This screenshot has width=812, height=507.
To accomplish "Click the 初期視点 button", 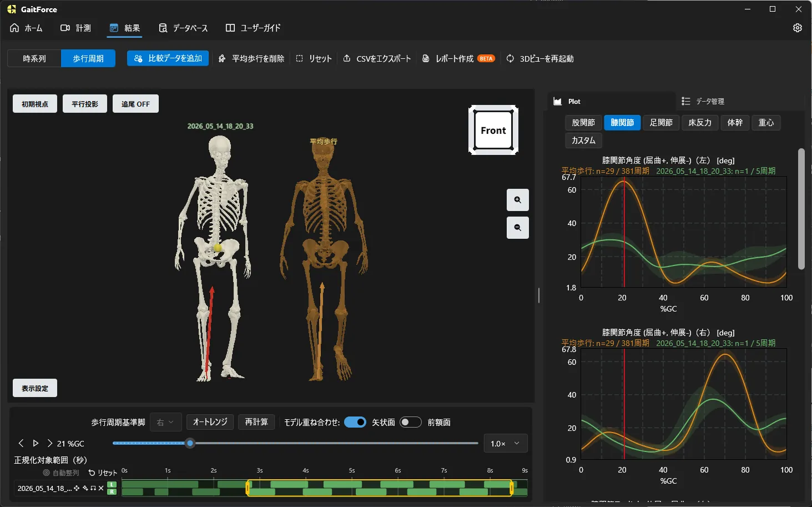I will 35,104.
